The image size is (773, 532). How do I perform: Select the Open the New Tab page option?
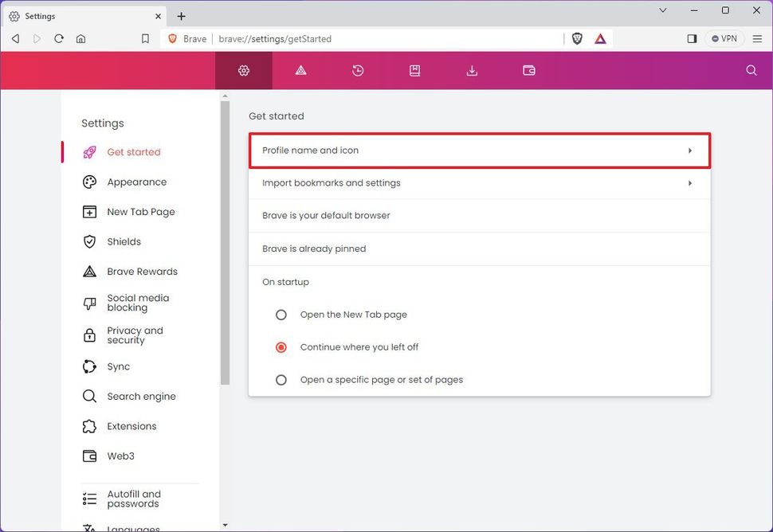(281, 315)
